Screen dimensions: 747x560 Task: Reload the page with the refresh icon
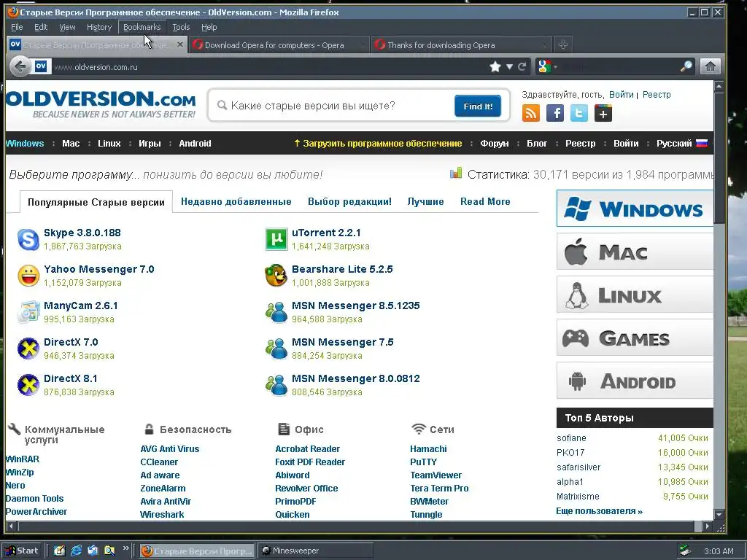point(522,66)
